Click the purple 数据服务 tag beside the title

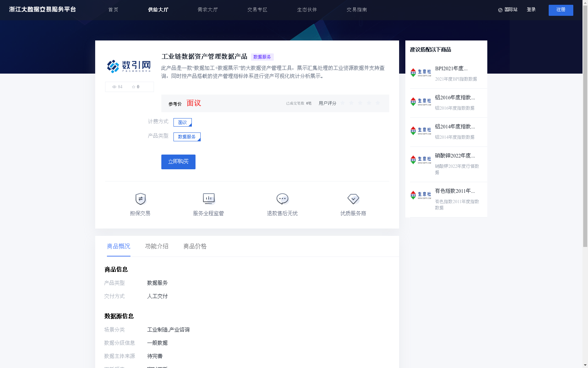click(x=262, y=57)
